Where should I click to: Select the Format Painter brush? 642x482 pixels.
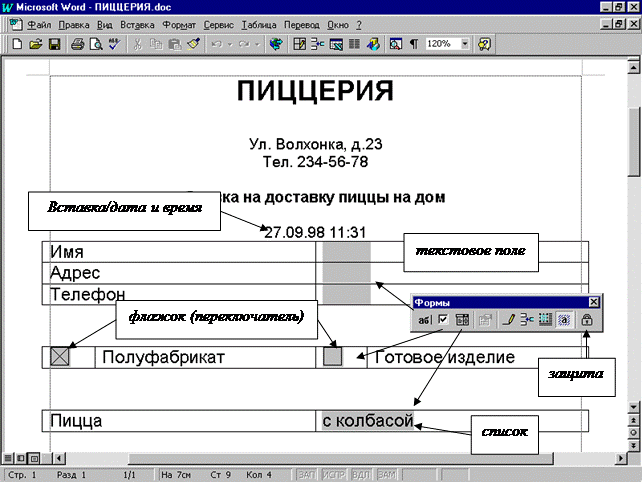pos(193,44)
